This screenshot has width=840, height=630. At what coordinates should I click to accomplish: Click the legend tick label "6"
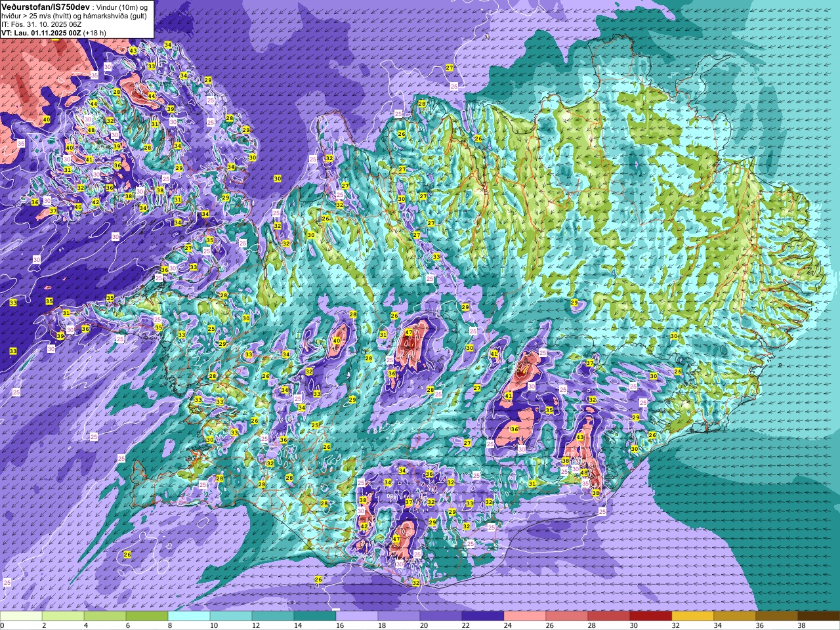click(128, 625)
